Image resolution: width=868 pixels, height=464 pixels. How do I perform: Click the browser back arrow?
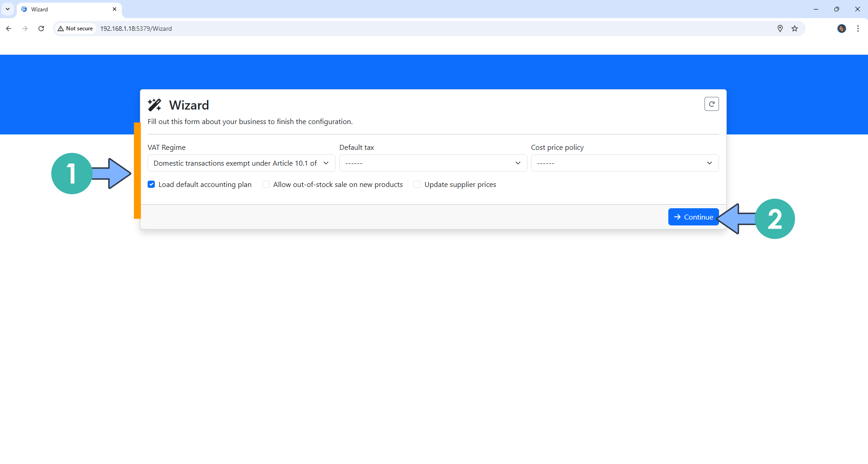[x=9, y=28]
